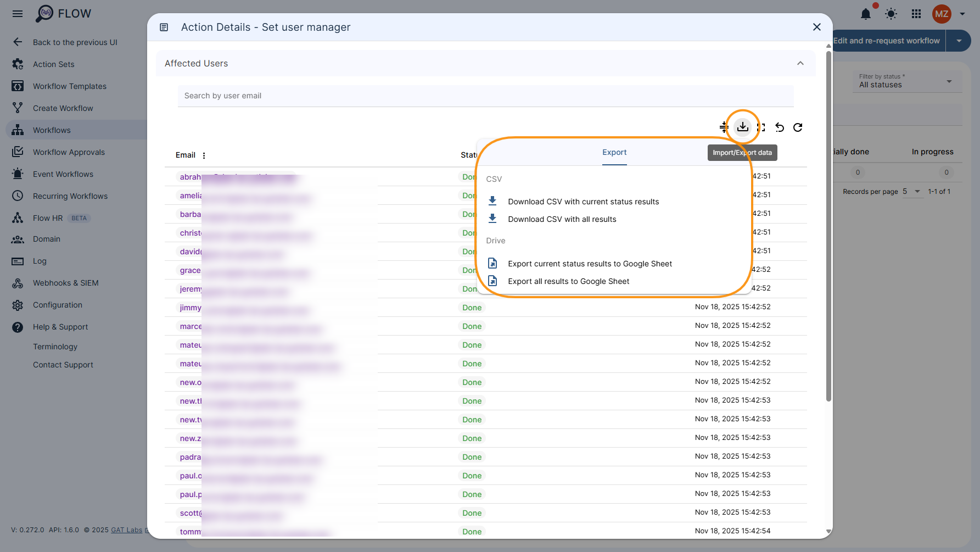Switch to the Export tab
Screen dimensions: 980x552
(614, 152)
